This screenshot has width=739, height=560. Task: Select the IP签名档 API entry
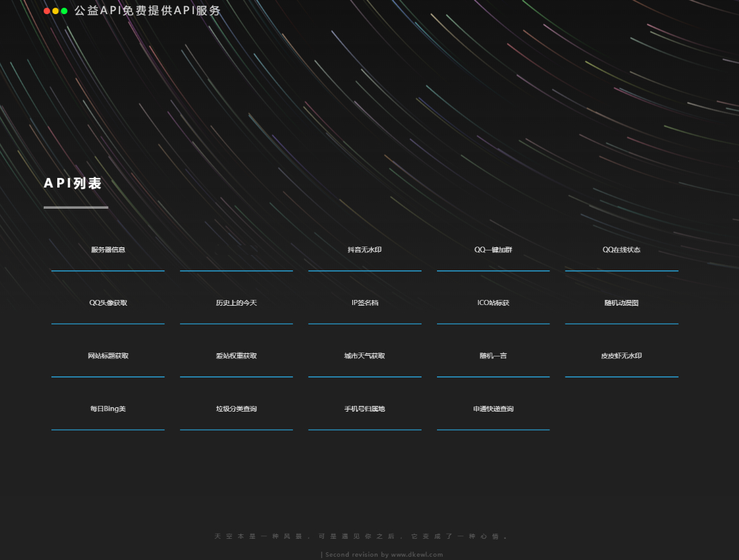click(x=365, y=303)
